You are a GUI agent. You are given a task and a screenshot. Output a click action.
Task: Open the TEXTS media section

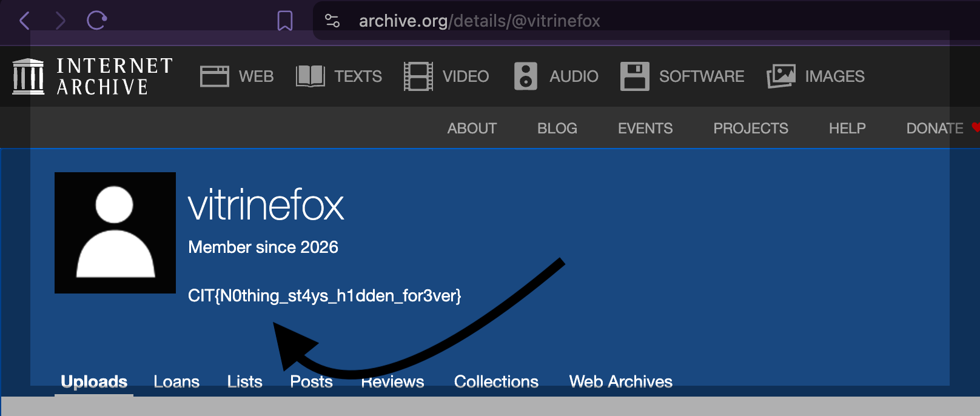click(x=358, y=76)
